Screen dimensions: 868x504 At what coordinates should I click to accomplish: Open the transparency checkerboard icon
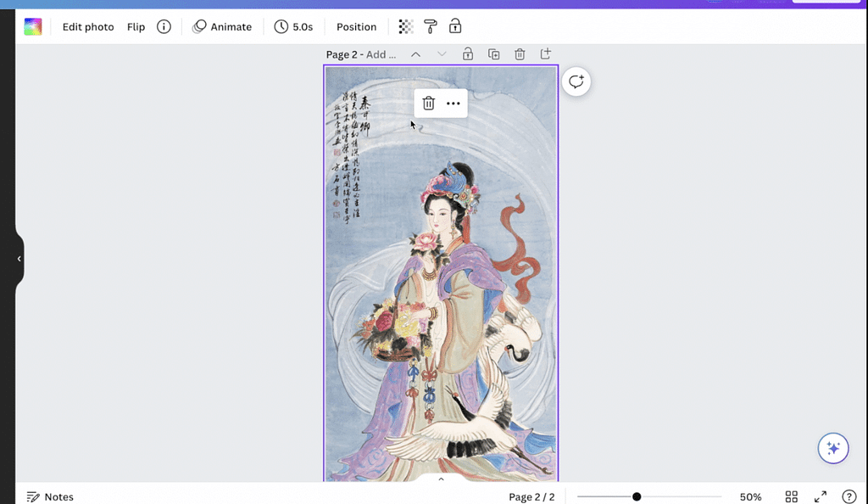pos(406,26)
